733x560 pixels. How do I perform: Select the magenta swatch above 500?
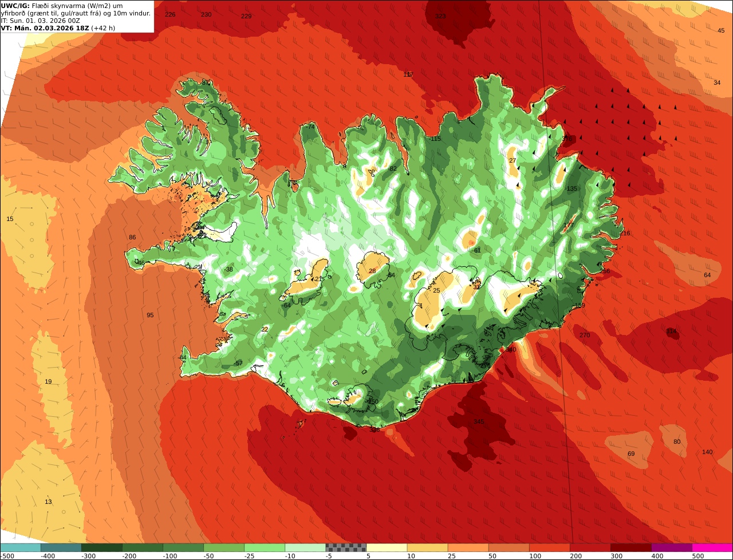pyautogui.click(x=712, y=547)
